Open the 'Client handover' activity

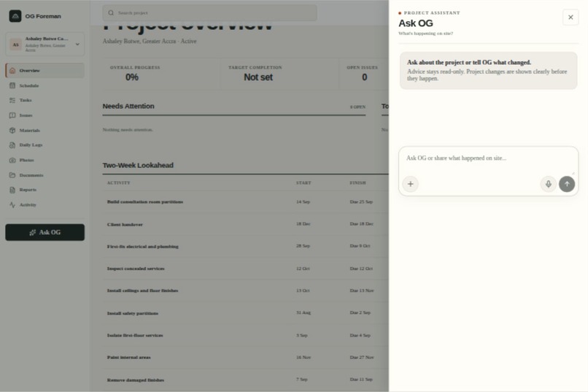(125, 224)
